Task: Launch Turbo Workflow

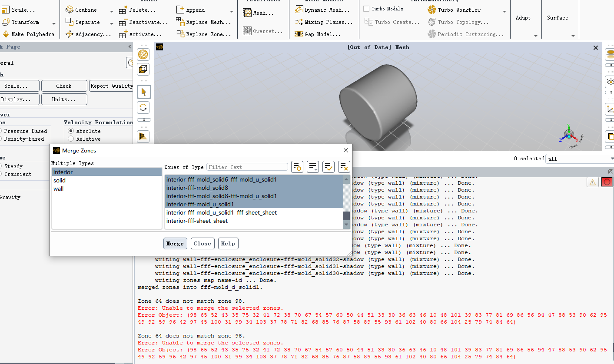Action: point(454,10)
